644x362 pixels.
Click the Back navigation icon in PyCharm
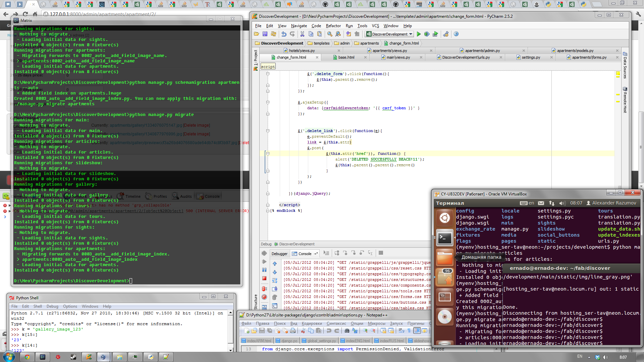tap(348, 34)
